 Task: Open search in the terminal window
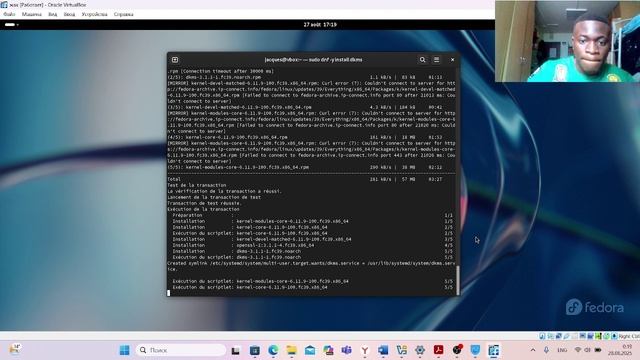pyautogui.click(x=422, y=60)
